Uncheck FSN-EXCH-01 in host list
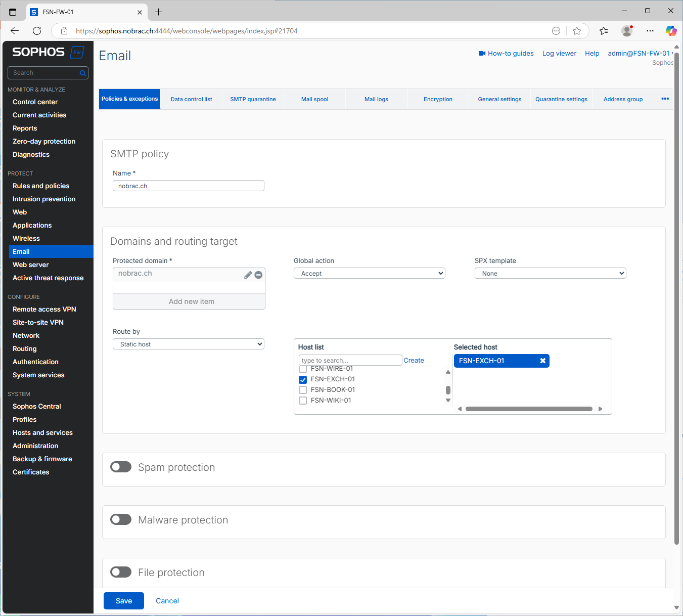The image size is (683, 616). click(x=303, y=379)
